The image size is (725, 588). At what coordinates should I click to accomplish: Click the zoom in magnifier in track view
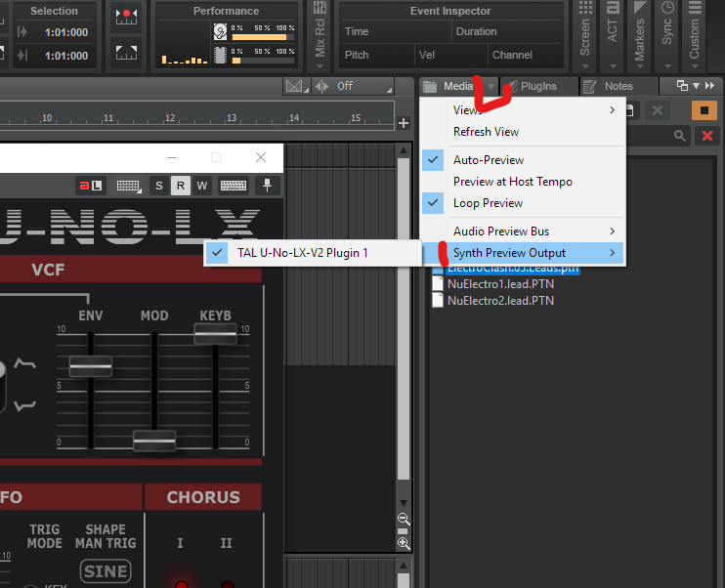point(404,543)
